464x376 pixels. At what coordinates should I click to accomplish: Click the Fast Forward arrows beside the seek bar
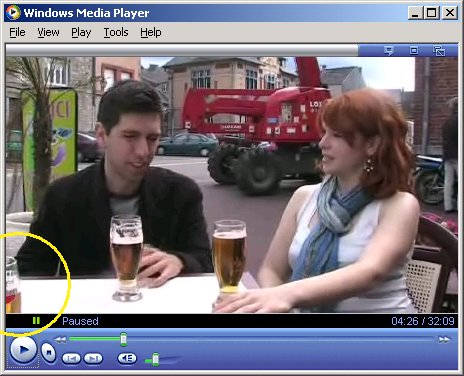tap(444, 340)
